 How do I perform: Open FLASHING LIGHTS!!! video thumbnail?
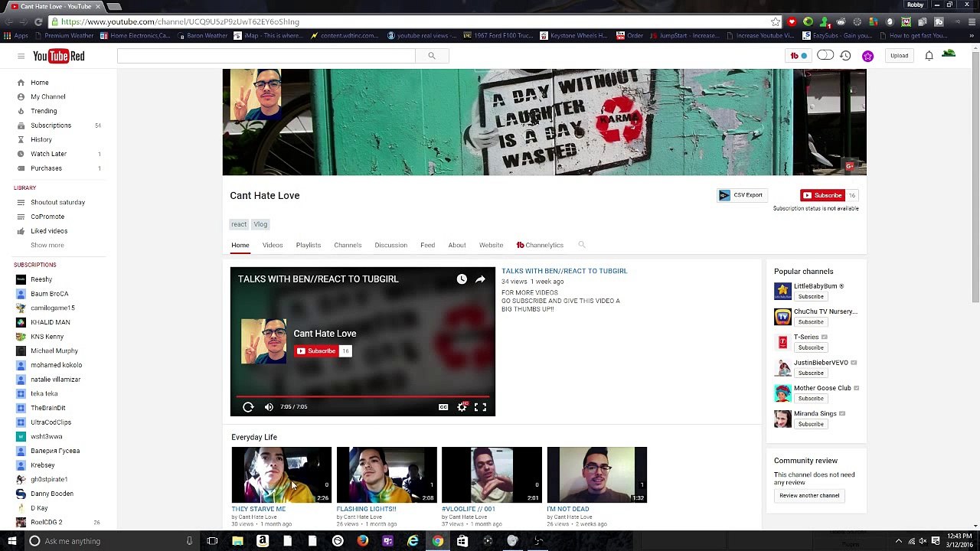coord(387,475)
